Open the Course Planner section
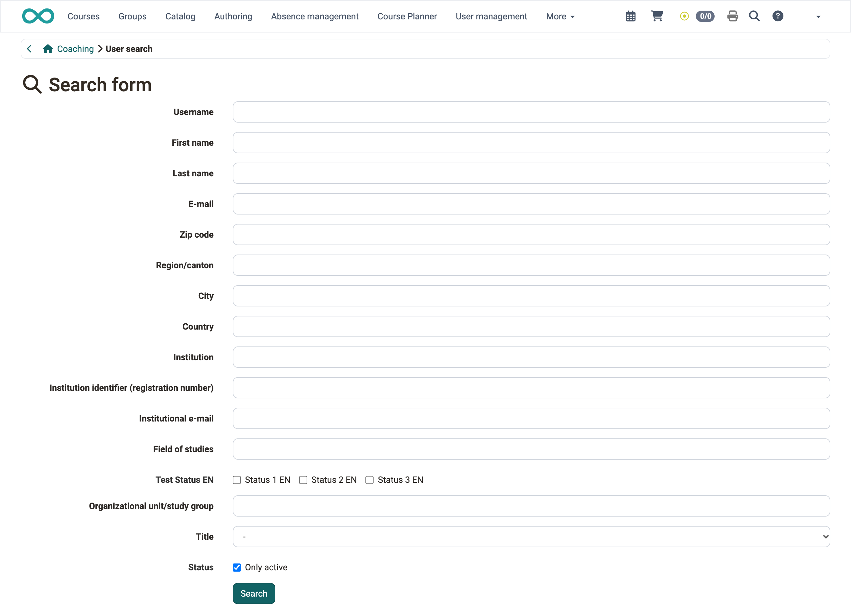This screenshot has width=851, height=616. 407,17
